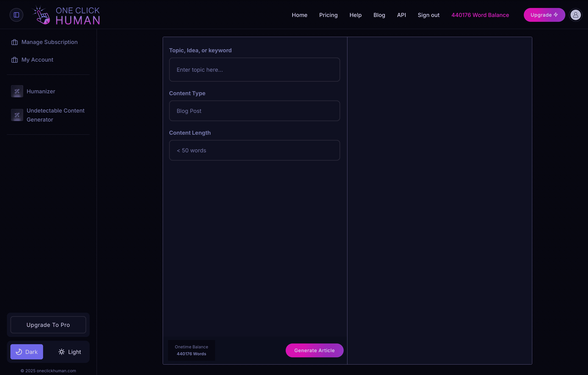Switch to Dark theme
Viewport: 588px width, 375px height.
27,352
